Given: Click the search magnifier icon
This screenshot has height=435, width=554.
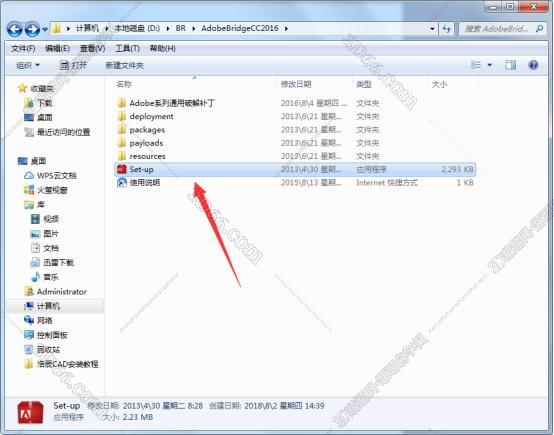Looking at the screenshot, I should pyautogui.click(x=540, y=28).
